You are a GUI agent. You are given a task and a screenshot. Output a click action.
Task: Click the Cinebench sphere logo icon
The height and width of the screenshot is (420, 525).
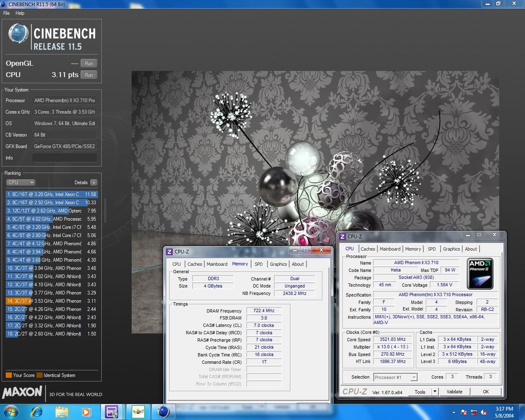[x=18, y=34]
